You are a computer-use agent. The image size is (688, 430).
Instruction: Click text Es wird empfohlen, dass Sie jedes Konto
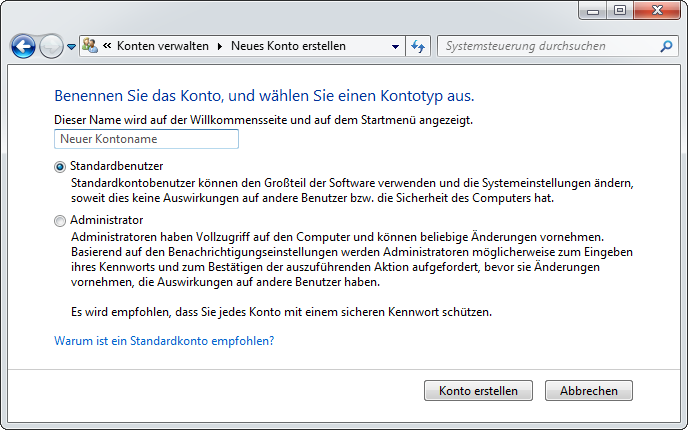click(x=281, y=312)
